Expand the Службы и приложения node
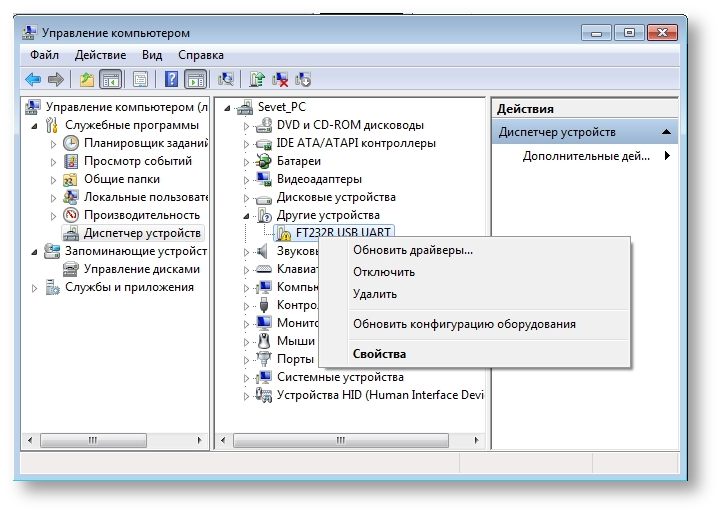Screen dimensions: 722x515 point(34,288)
